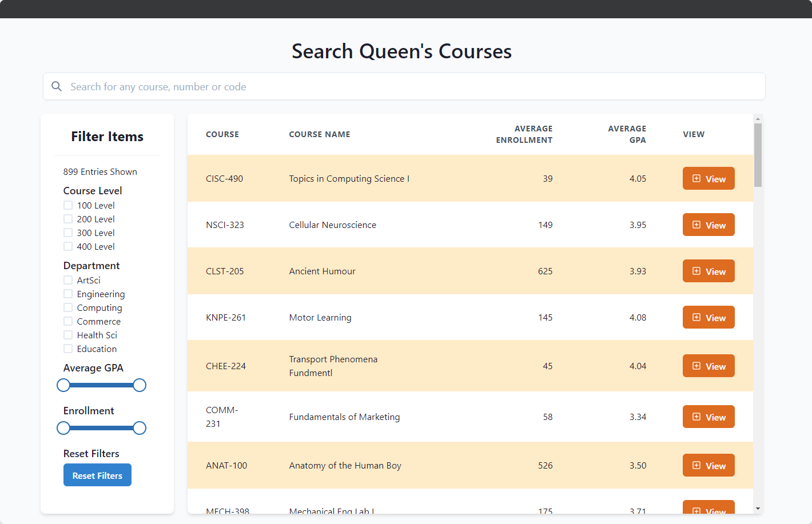The image size is (812, 524).
Task: Check the 400 Level filter
Action: tap(68, 246)
